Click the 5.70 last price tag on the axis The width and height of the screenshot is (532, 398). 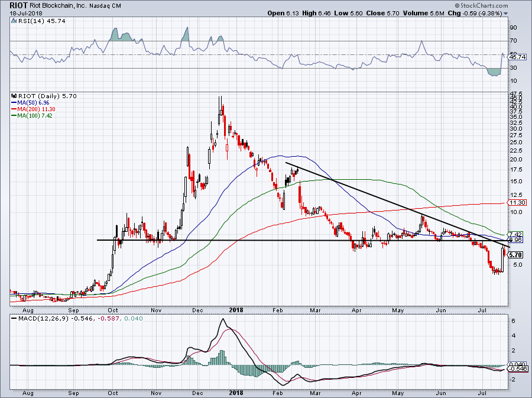click(515, 255)
